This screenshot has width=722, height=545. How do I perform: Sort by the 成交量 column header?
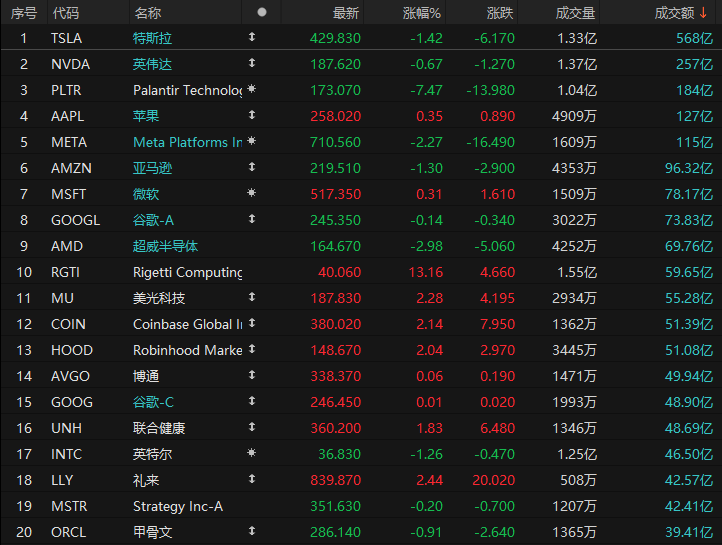(575, 13)
